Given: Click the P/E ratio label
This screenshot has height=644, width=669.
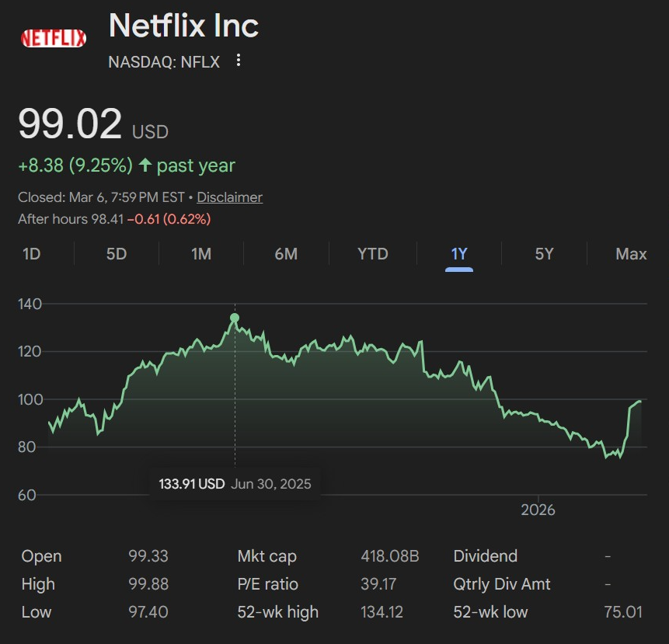Looking at the screenshot, I should click(267, 584).
